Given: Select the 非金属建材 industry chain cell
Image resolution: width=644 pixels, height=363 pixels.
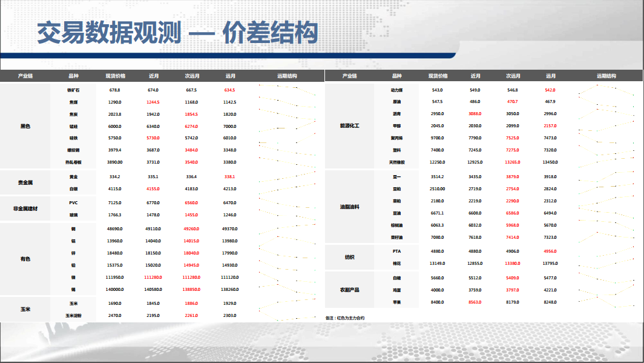Looking at the screenshot, I should click(25, 209).
